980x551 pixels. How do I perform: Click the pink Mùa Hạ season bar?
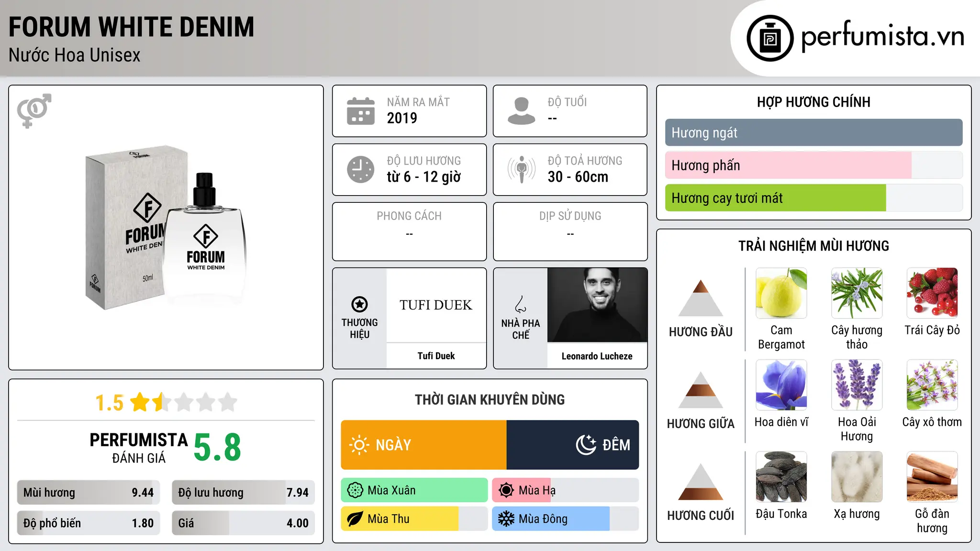[565, 490]
